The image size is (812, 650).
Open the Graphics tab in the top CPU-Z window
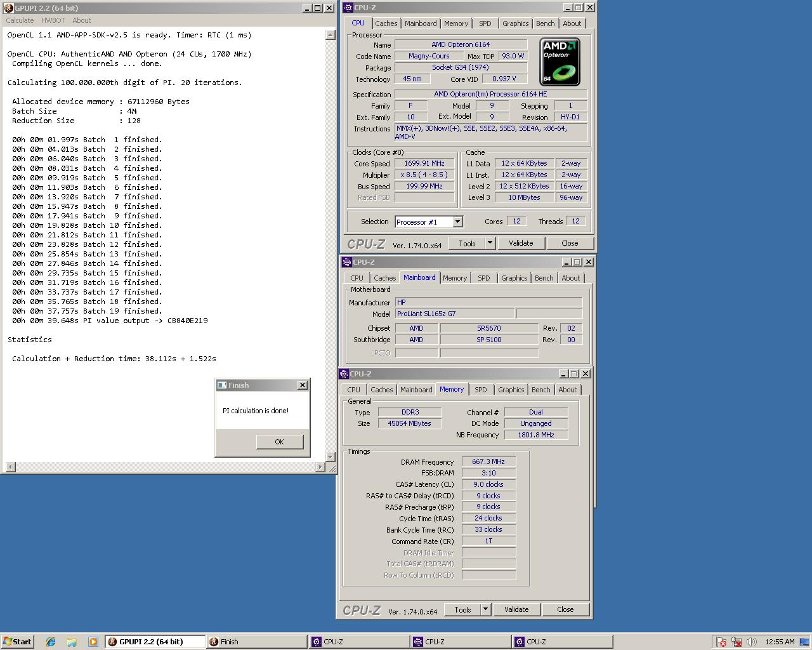click(x=515, y=23)
